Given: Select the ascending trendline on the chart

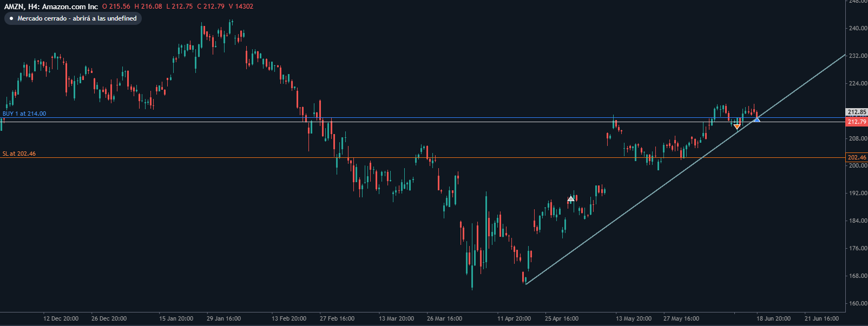Looking at the screenshot, I should (686, 169).
